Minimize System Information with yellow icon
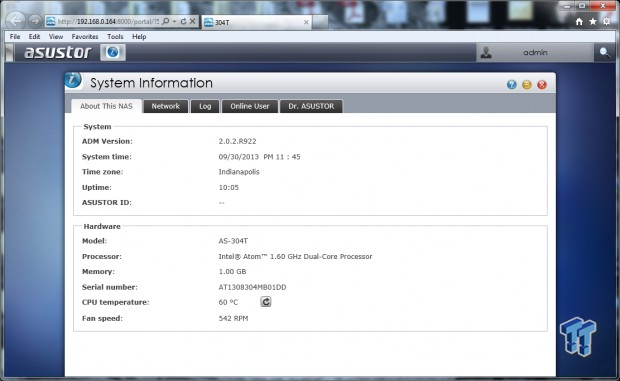Screen dimensions: 620x381 coord(527,85)
